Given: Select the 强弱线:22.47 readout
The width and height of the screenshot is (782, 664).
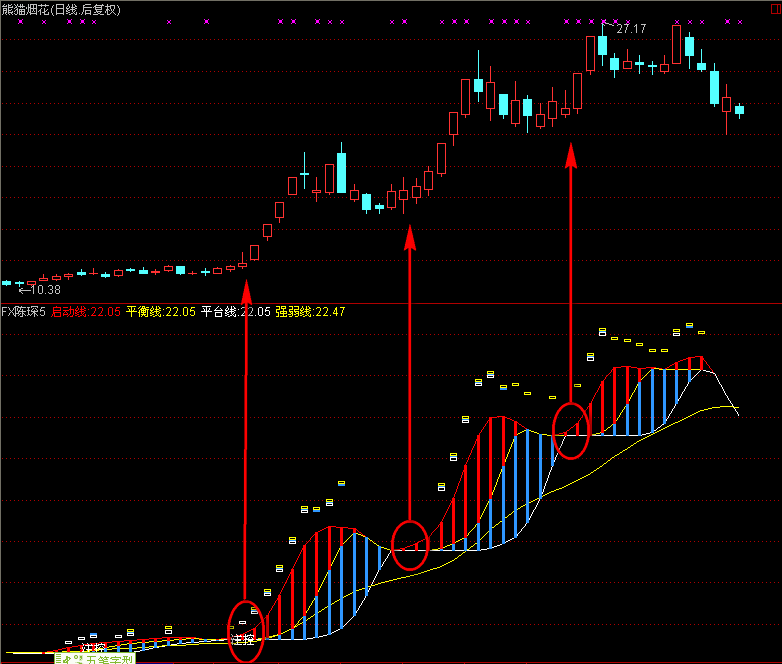Looking at the screenshot, I should tap(310, 312).
